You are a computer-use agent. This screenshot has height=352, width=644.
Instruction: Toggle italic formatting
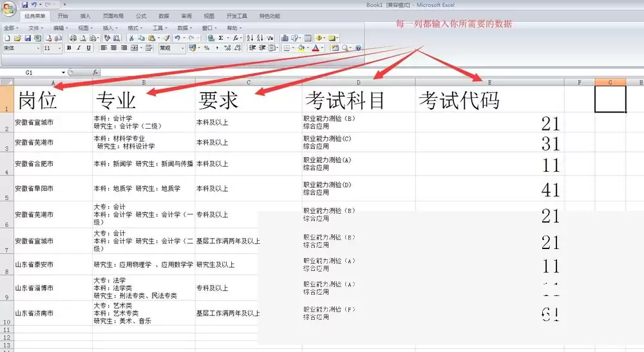pos(79,48)
